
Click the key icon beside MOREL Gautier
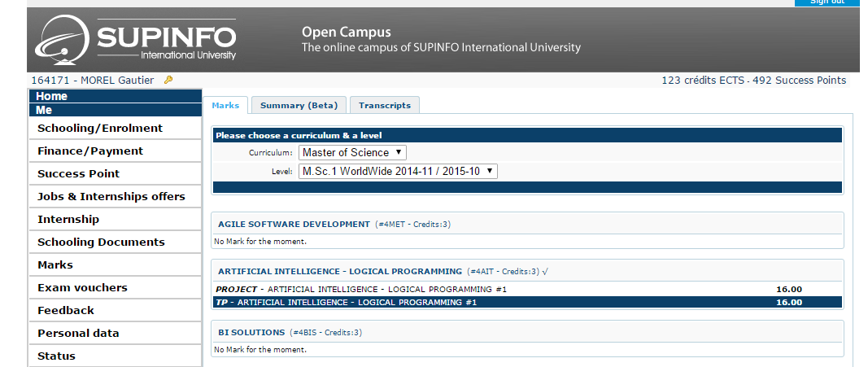pyautogui.click(x=168, y=81)
